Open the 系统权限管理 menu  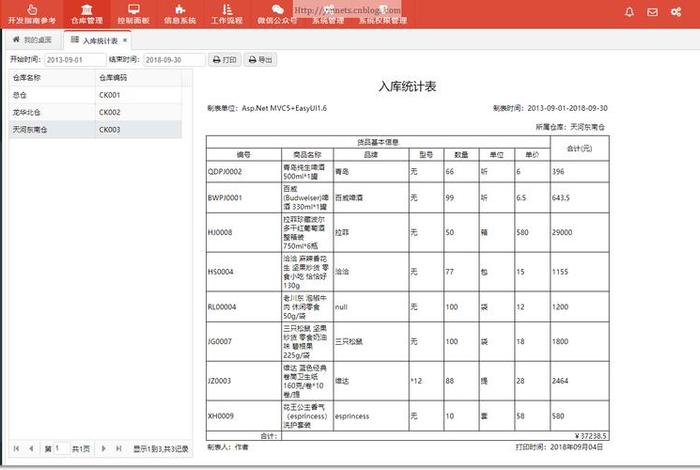coord(383,14)
